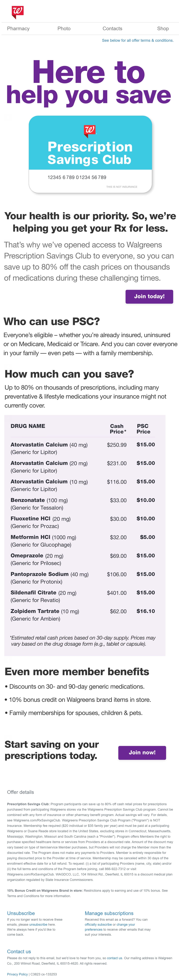Open the Privacy Policy link
179x980 pixels.
click(17, 974)
